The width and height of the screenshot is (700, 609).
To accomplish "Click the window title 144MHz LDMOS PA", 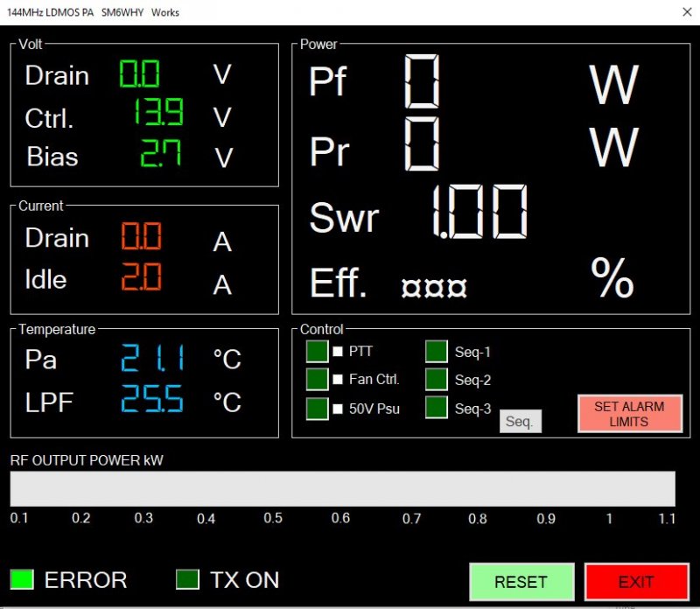I will [x=51, y=12].
